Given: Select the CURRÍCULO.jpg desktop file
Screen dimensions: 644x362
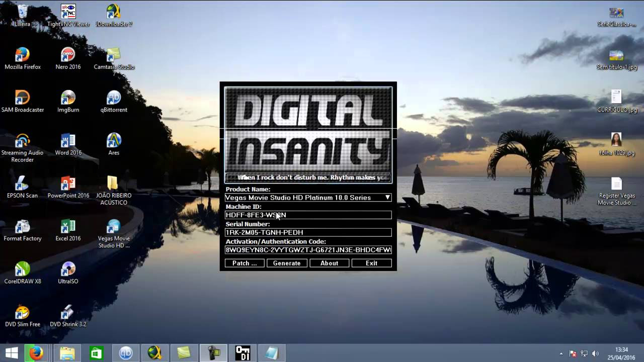Looking at the screenshot, I should [616, 101].
